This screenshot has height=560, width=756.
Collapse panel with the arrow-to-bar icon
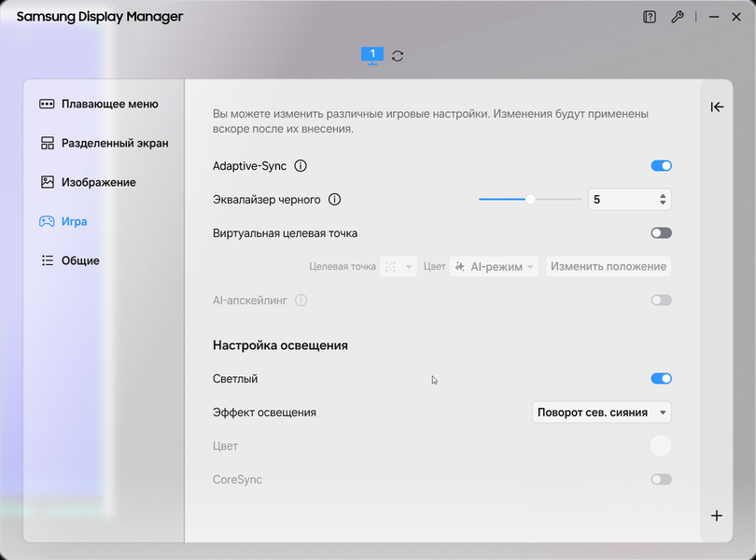pyautogui.click(x=717, y=106)
